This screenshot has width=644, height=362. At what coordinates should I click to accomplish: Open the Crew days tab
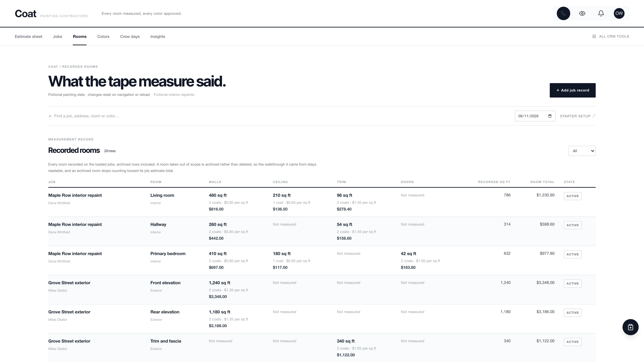click(130, 37)
